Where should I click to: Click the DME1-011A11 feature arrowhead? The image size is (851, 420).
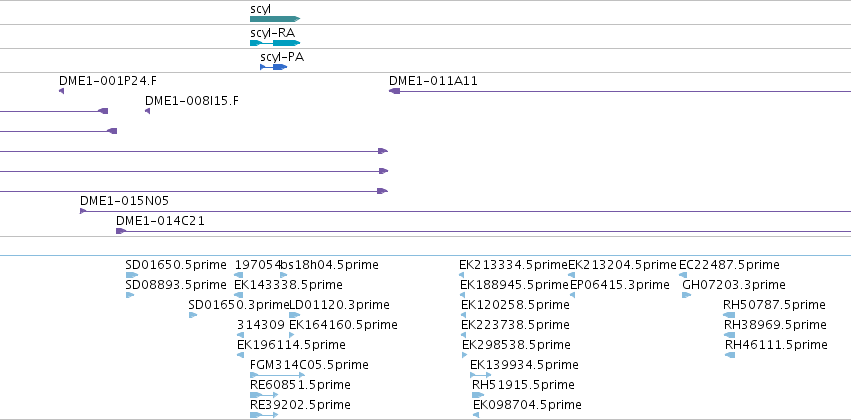coord(395,91)
